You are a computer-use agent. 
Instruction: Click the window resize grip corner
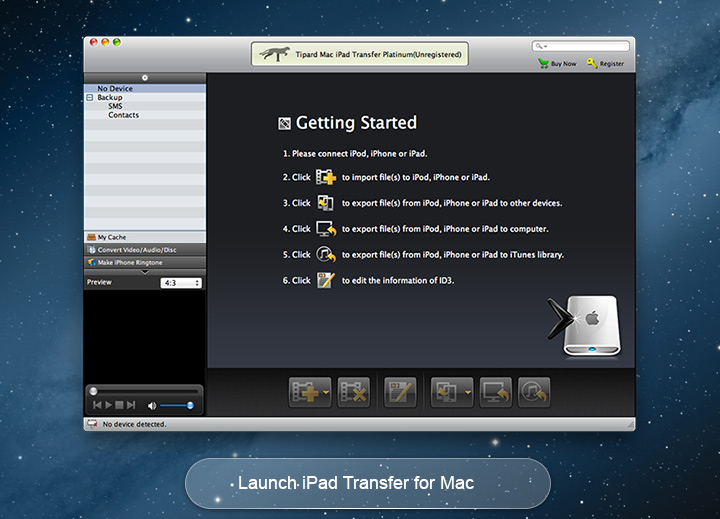pyautogui.click(x=631, y=426)
